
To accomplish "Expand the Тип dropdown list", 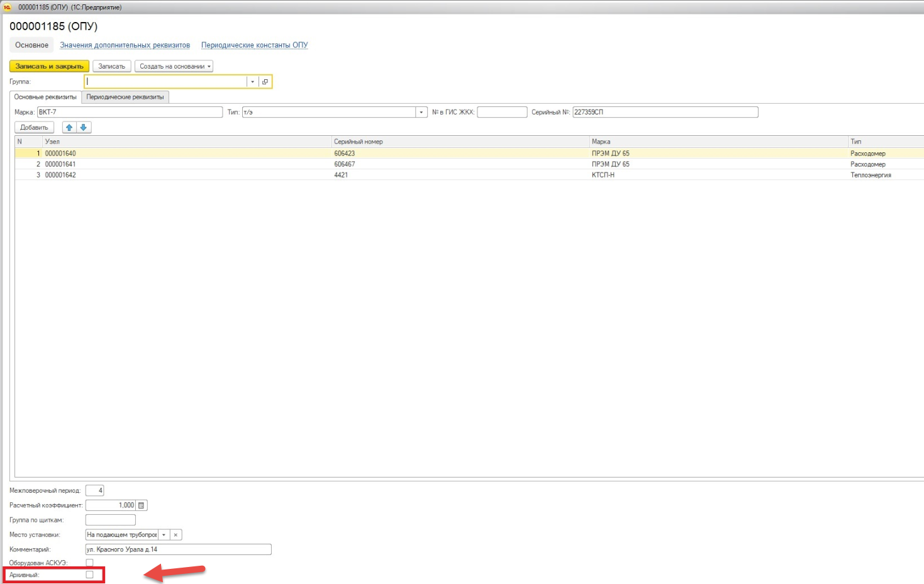I will coord(421,112).
